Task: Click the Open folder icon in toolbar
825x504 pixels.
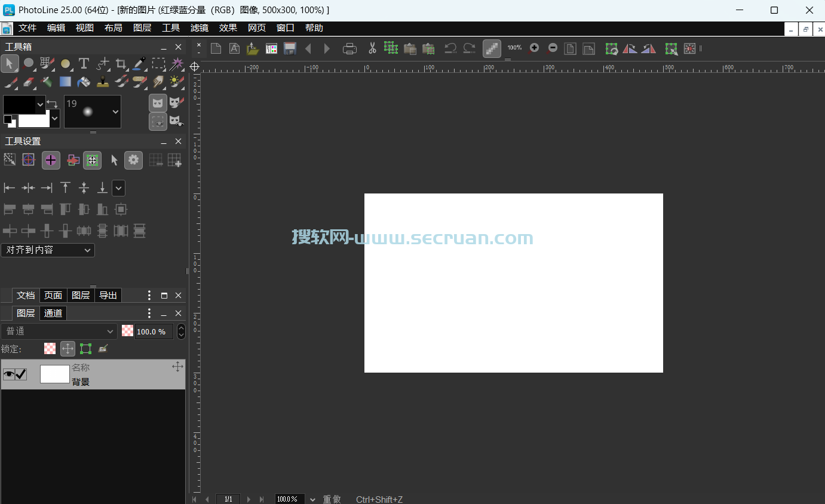Action: coord(253,48)
